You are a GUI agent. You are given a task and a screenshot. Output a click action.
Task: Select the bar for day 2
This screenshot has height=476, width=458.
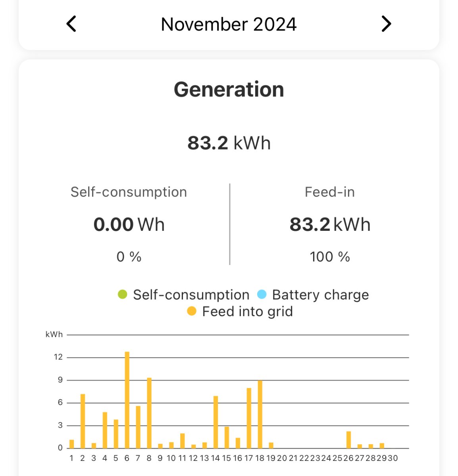coord(83,421)
